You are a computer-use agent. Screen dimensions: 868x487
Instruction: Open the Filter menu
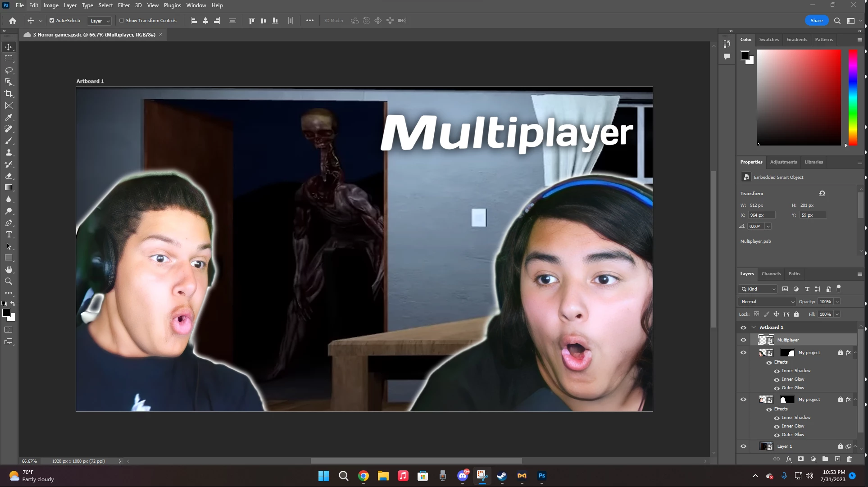click(x=123, y=5)
